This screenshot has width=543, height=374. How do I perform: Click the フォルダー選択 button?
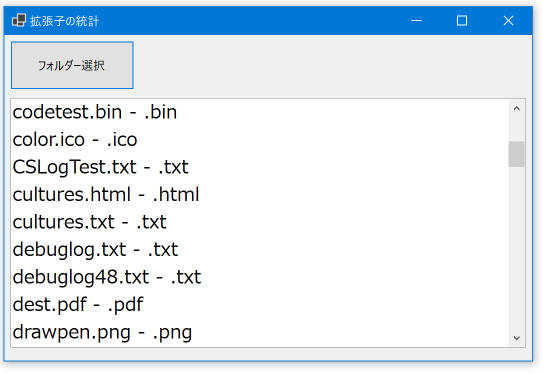click(72, 65)
